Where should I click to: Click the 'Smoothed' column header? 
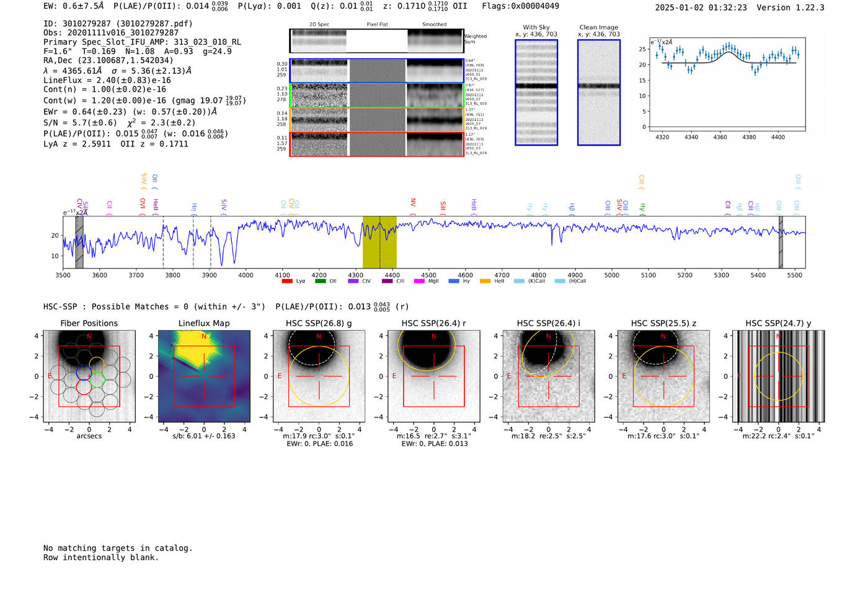pos(434,25)
